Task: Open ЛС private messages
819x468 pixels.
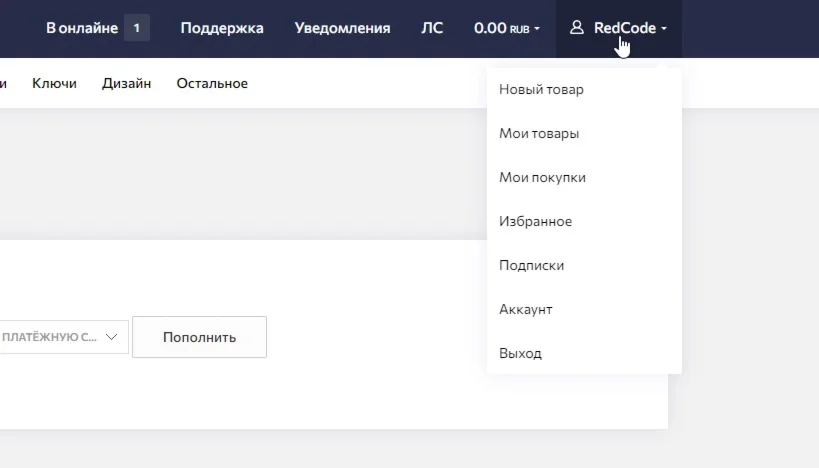Action: [432, 28]
